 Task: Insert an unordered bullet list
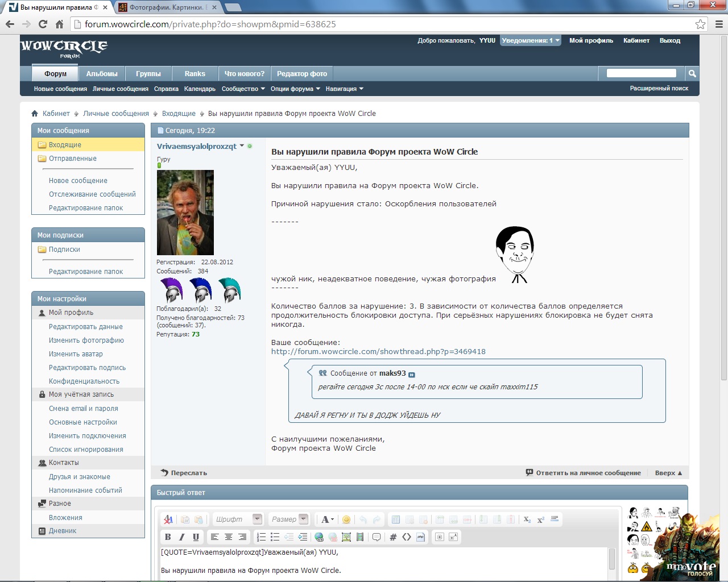click(x=275, y=537)
